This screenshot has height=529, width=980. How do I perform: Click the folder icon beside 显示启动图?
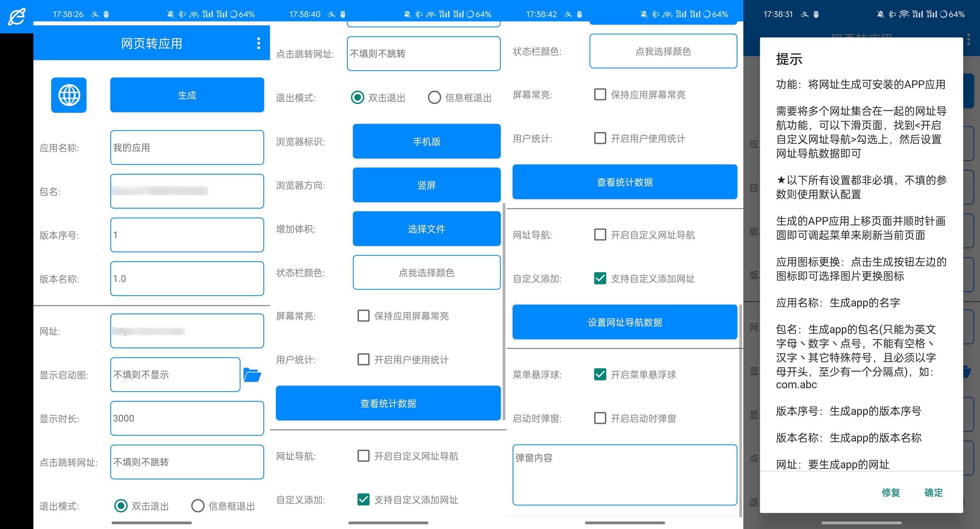pos(252,375)
